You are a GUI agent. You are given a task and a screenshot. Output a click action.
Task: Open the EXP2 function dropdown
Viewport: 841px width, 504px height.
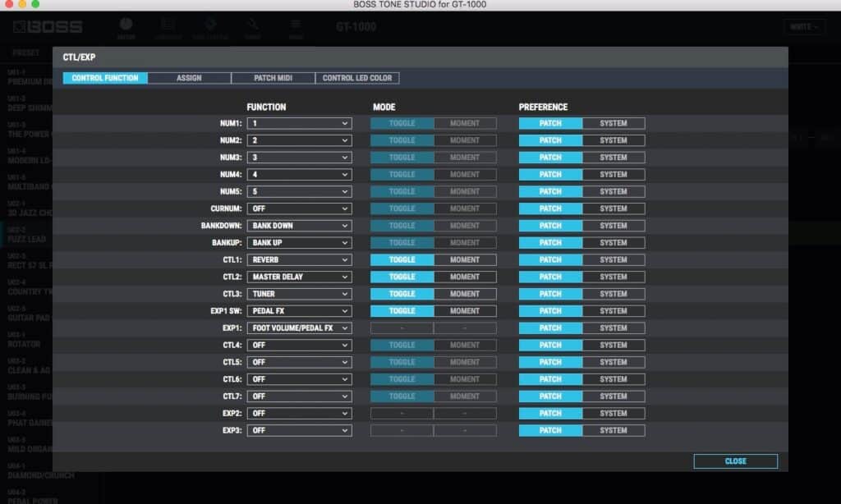tap(299, 414)
